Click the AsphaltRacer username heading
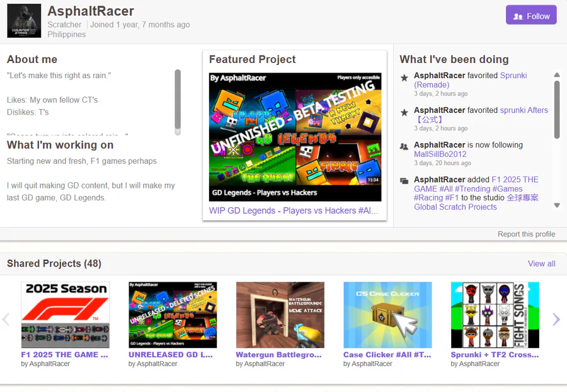The height and width of the screenshot is (392, 567). pos(91,11)
